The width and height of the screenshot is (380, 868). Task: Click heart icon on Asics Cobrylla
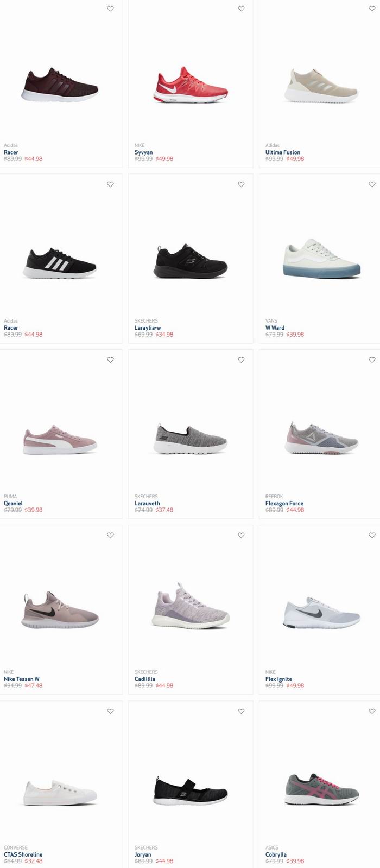pos(372,711)
